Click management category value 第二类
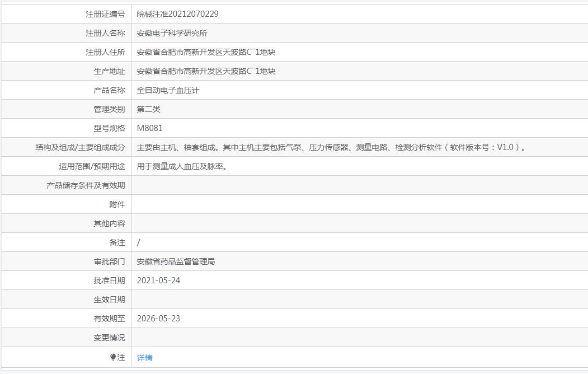The image size is (588, 374). click(x=148, y=109)
